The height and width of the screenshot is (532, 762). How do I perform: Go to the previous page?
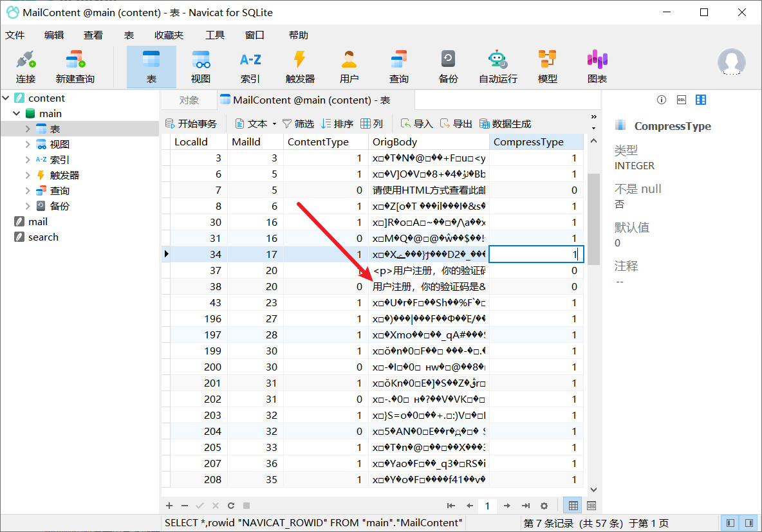point(469,506)
